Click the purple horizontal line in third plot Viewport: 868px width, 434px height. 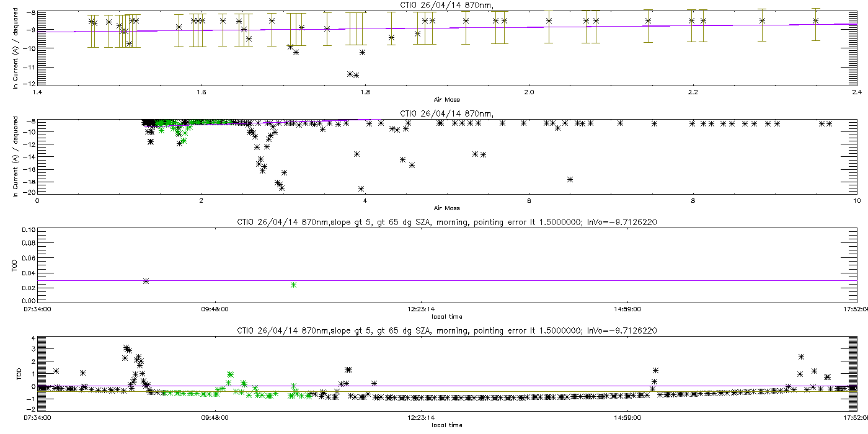click(x=446, y=280)
